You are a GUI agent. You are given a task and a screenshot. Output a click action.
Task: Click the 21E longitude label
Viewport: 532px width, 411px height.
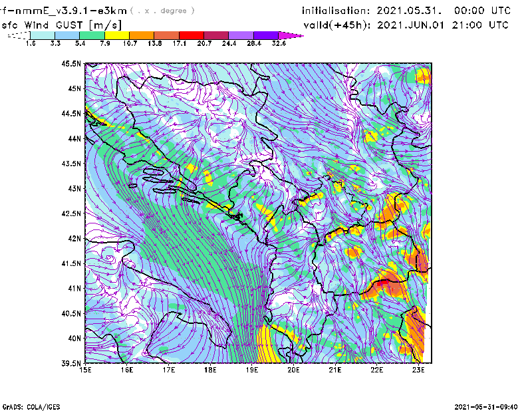coord(335,370)
